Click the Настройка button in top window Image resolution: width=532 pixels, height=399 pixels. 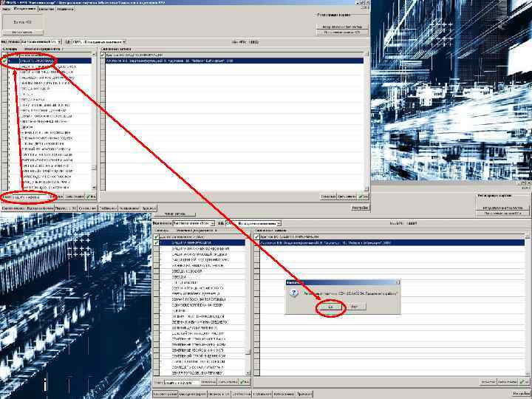click(361, 208)
